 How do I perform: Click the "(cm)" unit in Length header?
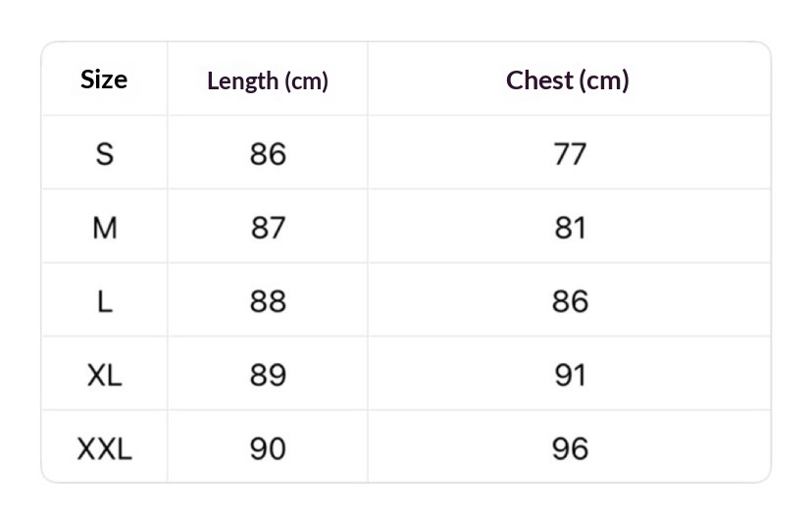[x=306, y=81]
